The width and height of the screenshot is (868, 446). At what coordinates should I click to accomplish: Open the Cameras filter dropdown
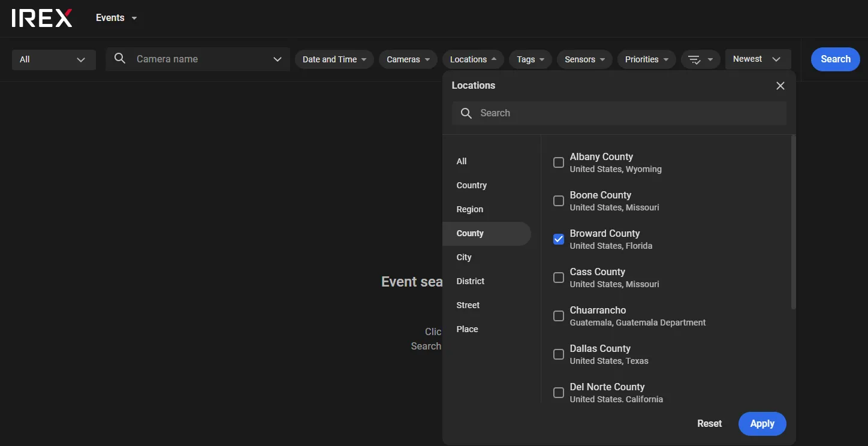click(408, 59)
